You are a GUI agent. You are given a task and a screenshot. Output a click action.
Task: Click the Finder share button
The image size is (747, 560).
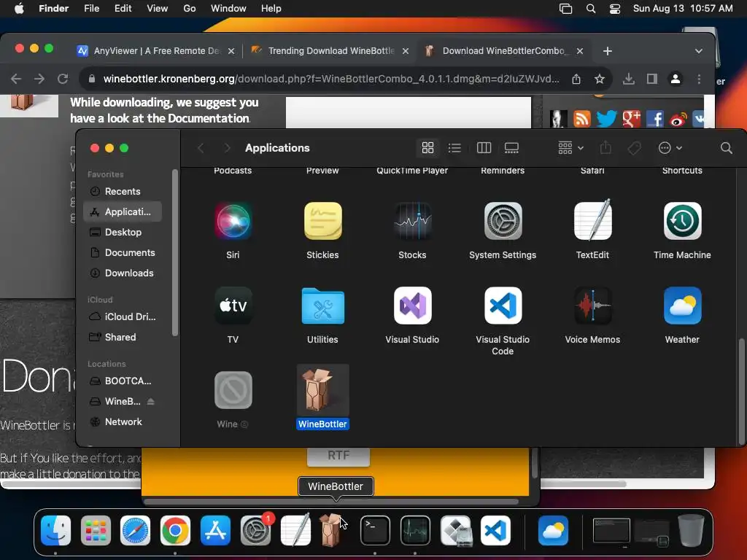605,147
